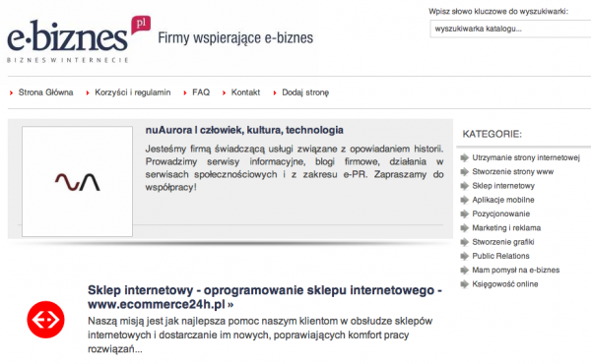Click the arrow icon beside Księgowość online
Viewport: 591px width, 364px height.
[x=464, y=284]
